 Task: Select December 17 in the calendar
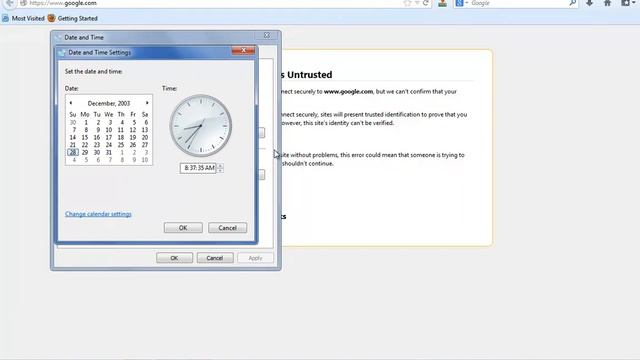[109, 138]
